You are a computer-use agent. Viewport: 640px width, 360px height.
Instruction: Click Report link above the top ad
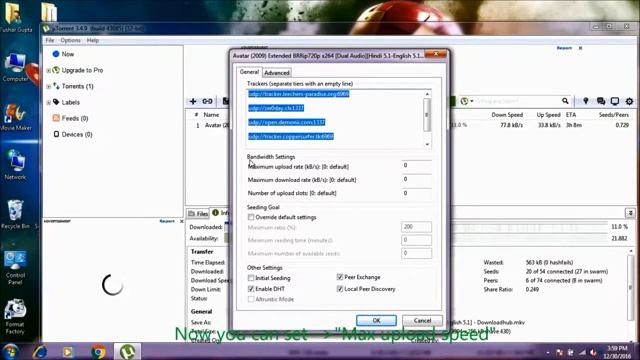(564, 48)
